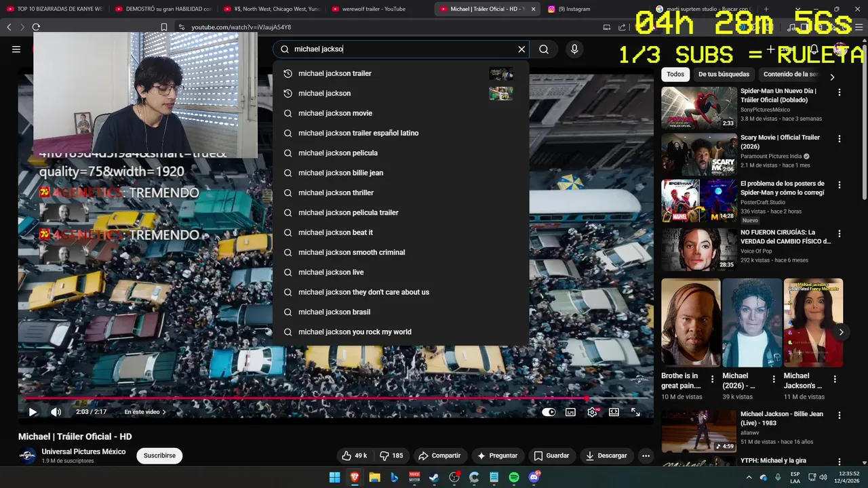Switch to 'TOP 10 BIZARRADAS DE KANYE' tab
Image resolution: width=868 pixels, height=488 pixels.
coord(60,9)
